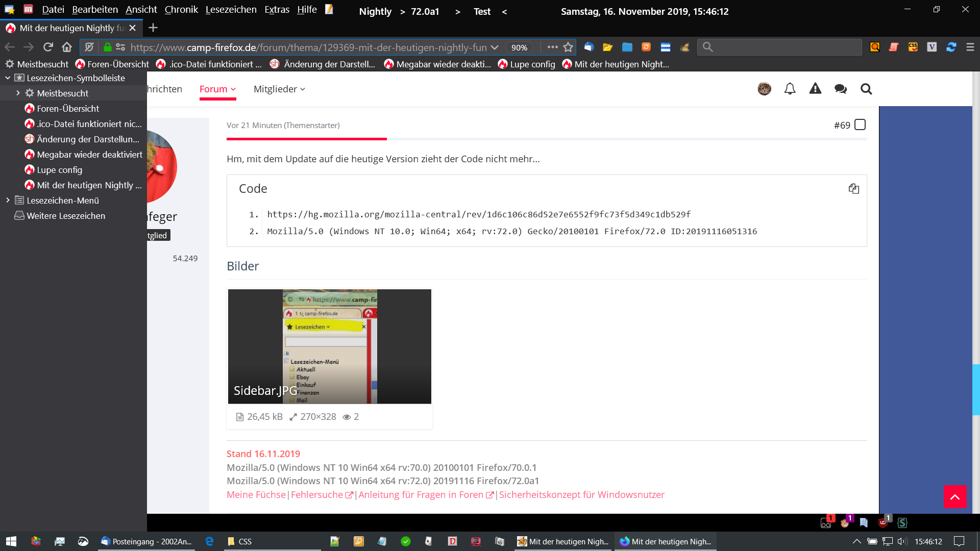980x551 pixels.
Task: Click the 90% zoom level indicator
Action: point(519,47)
